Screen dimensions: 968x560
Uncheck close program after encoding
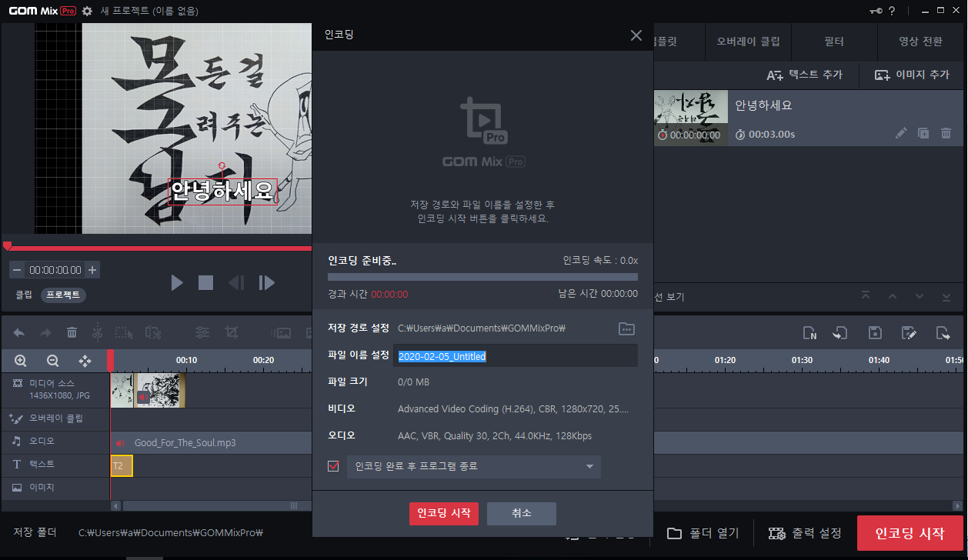click(333, 466)
